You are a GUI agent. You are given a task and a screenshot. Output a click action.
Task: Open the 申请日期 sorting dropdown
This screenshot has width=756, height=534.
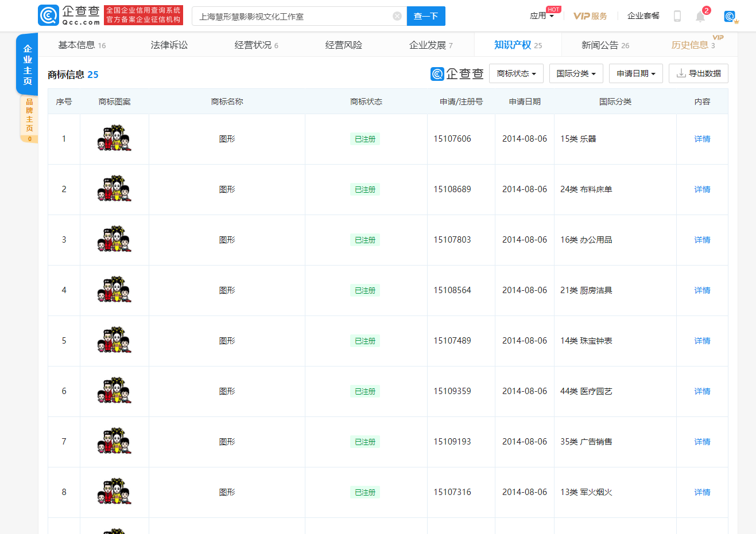coord(635,73)
